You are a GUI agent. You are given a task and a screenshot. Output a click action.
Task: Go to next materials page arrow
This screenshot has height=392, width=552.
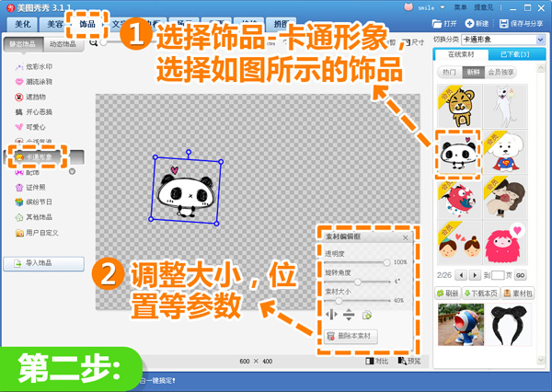475,275
